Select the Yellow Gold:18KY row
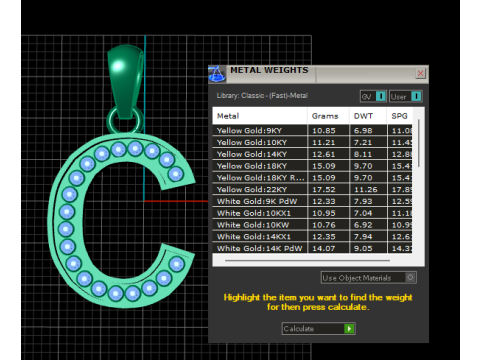 (312, 166)
